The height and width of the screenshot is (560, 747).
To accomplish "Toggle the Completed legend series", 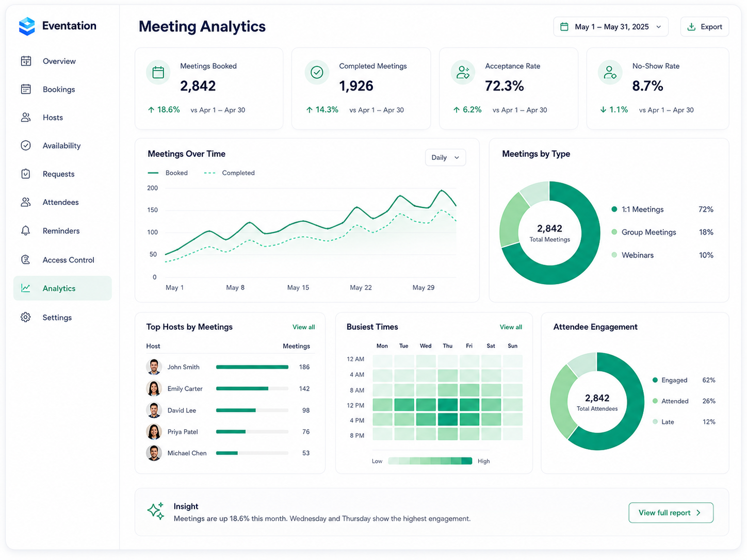I will 230,173.
